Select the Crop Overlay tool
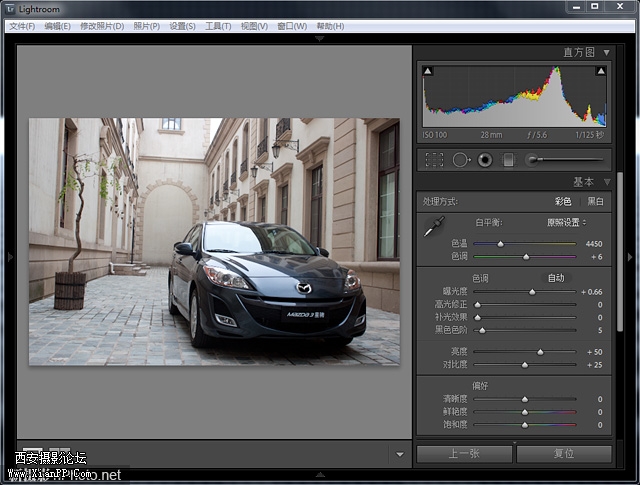The height and width of the screenshot is (485, 640). [434, 160]
